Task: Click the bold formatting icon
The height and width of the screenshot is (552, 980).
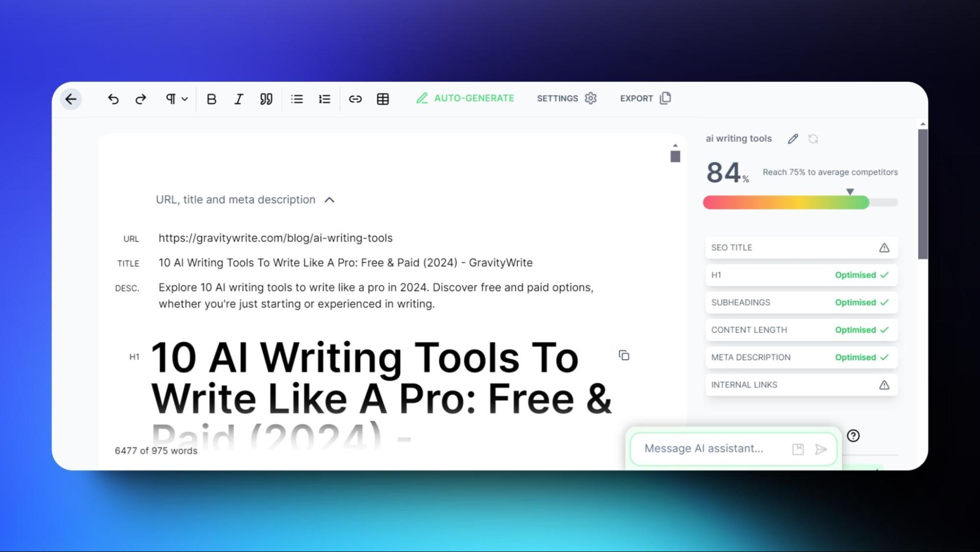Action: coord(211,99)
